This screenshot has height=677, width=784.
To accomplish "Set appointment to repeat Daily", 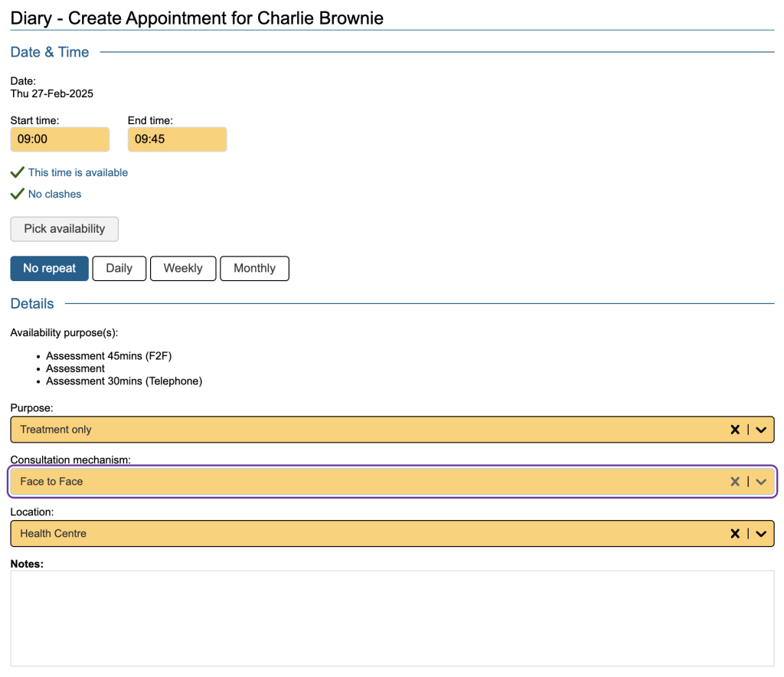I will pyautogui.click(x=119, y=268).
